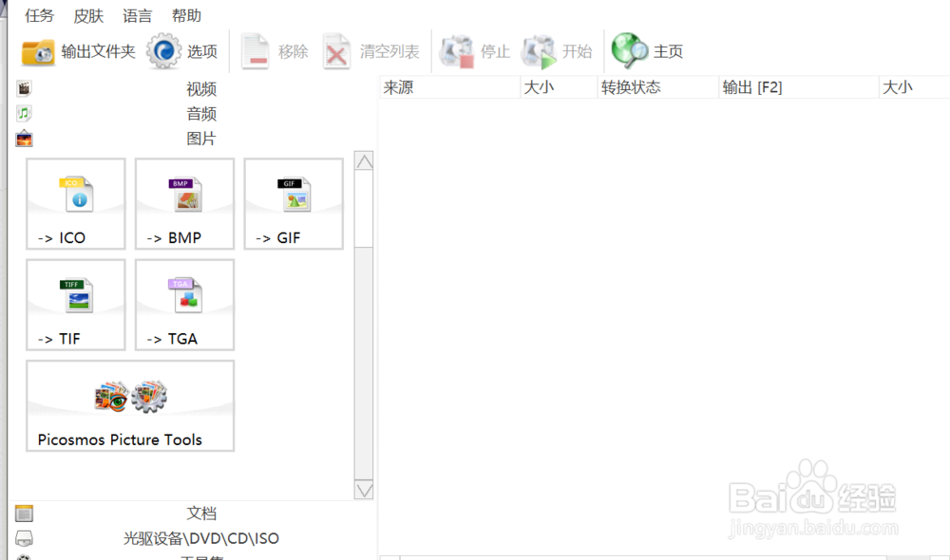Open the 主页 globe icon
950x560 pixels.
point(630,50)
